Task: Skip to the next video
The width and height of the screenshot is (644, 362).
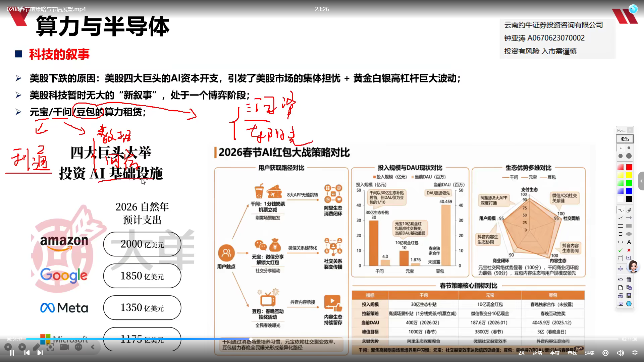Action: tap(40, 353)
